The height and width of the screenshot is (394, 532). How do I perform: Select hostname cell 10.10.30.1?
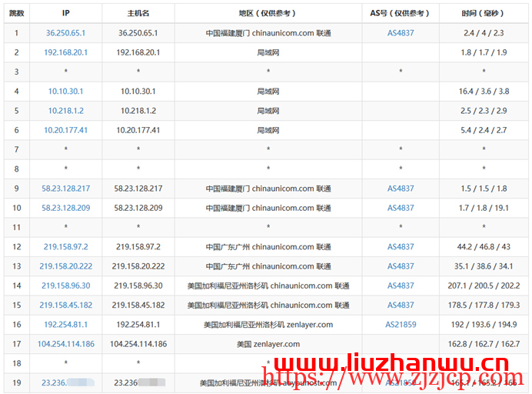click(138, 91)
